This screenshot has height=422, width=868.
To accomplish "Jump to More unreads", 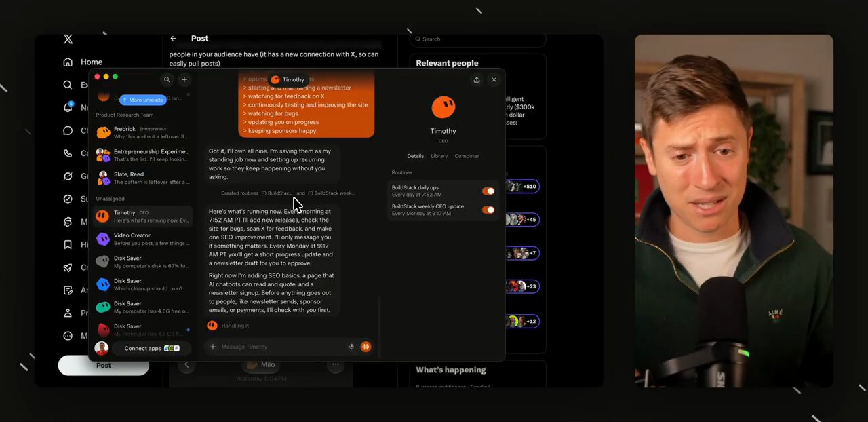I will (143, 100).
